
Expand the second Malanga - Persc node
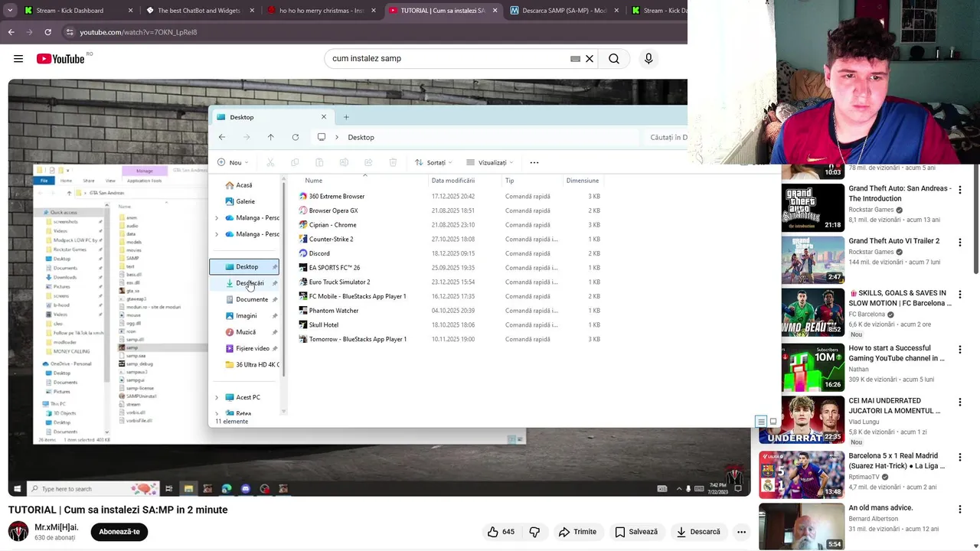pyautogui.click(x=217, y=234)
